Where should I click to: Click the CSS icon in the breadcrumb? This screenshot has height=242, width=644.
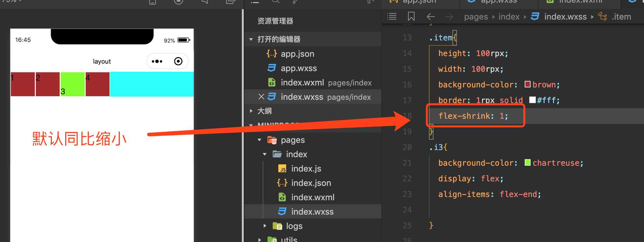pos(535,16)
